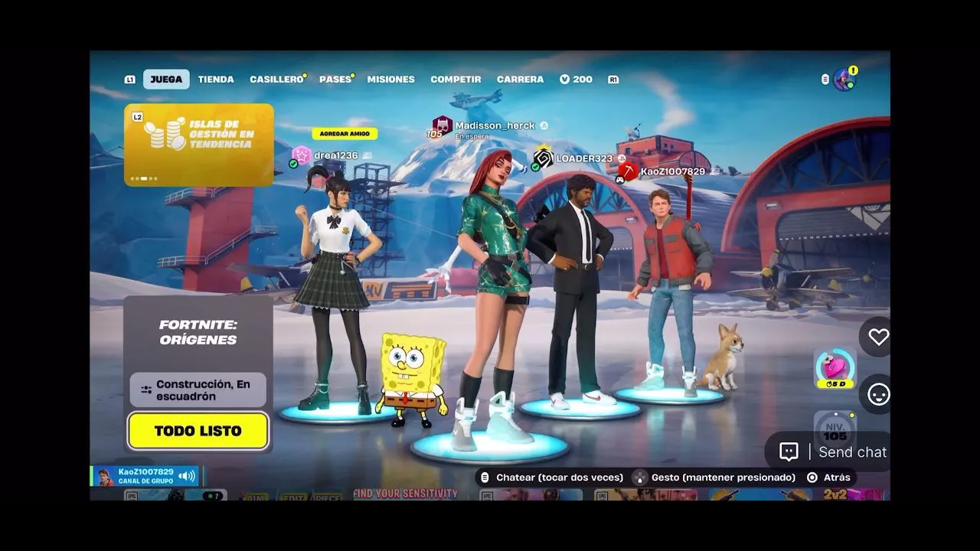
Task: Select the character in the red vest
Action: (672, 291)
